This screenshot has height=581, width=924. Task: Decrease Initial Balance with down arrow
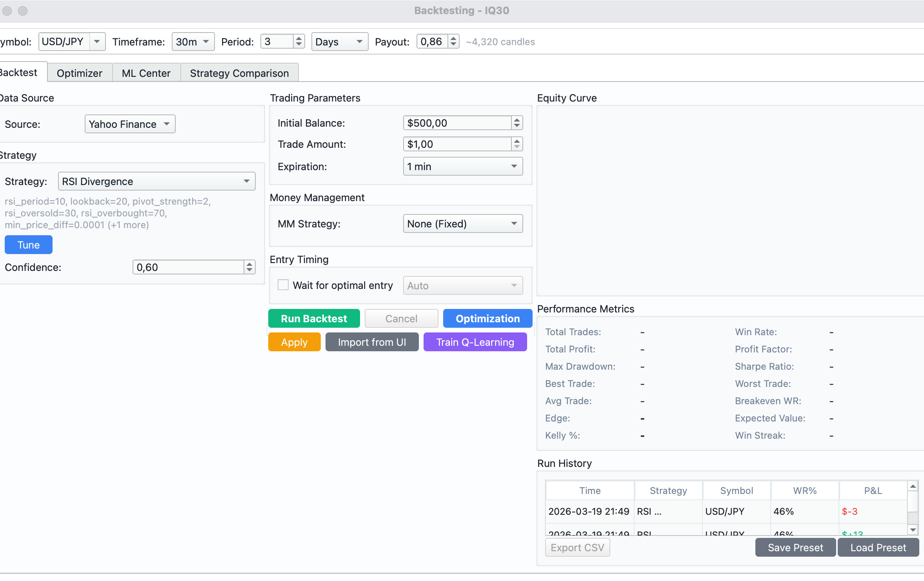point(517,126)
